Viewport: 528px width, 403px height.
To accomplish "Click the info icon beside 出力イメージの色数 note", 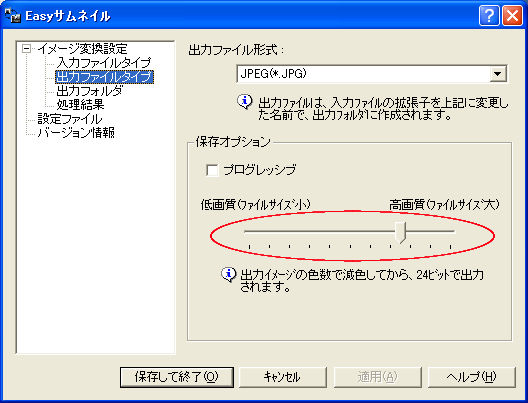I will pyautogui.click(x=229, y=274).
